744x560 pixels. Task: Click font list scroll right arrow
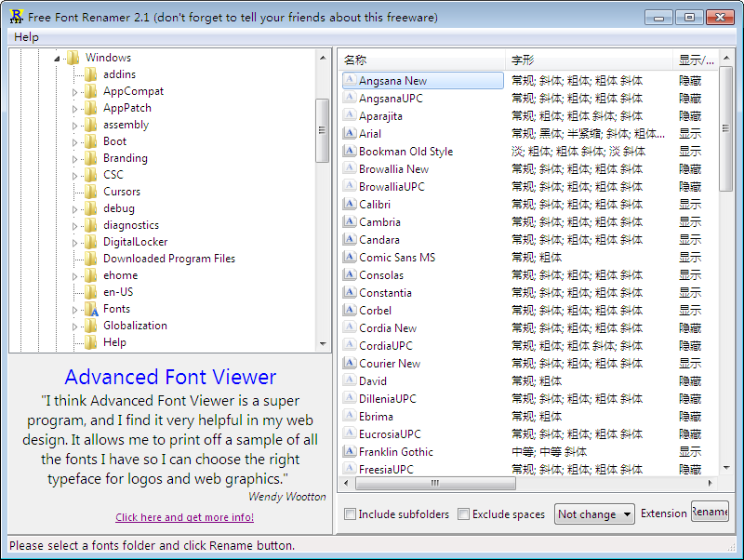tap(710, 484)
